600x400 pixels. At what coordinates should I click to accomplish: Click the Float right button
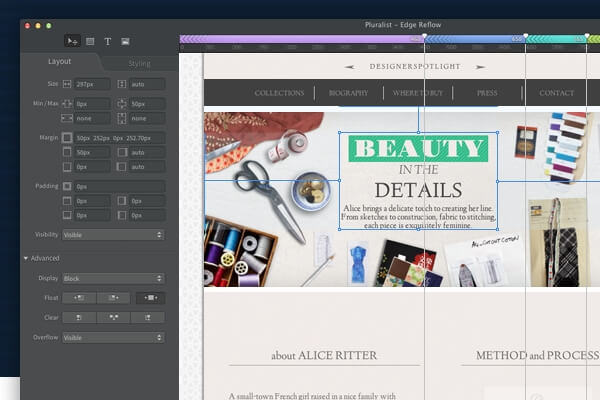tap(114, 297)
